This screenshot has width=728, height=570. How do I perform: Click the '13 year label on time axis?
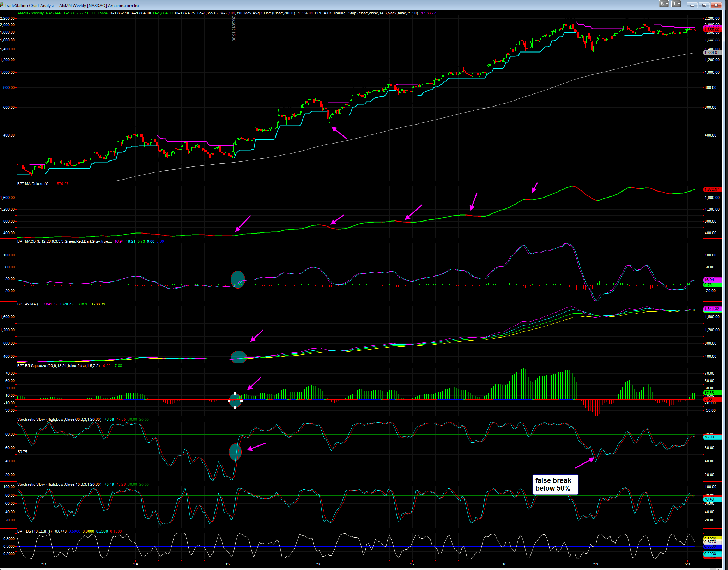[x=43, y=564]
